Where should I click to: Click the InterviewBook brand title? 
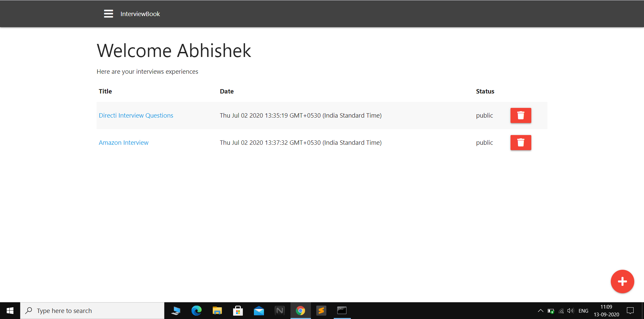pyautogui.click(x=140, y=14)
